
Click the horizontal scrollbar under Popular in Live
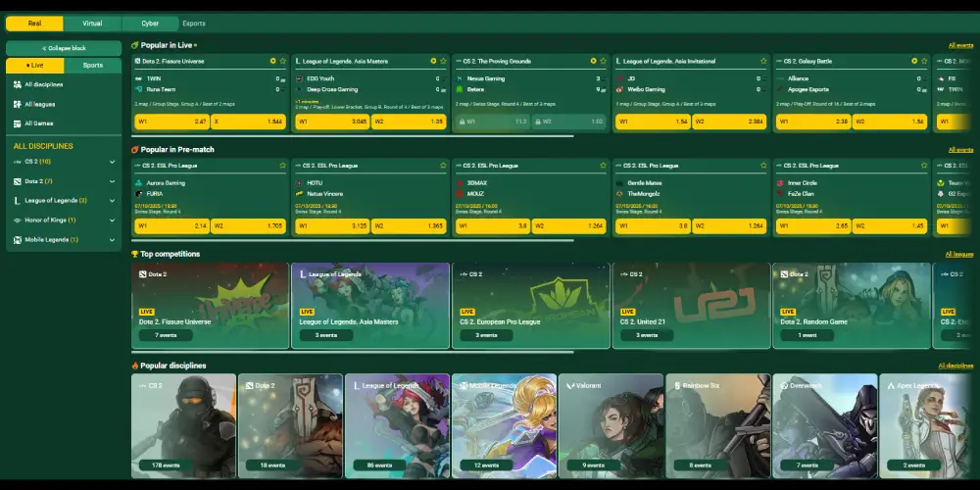353,136
